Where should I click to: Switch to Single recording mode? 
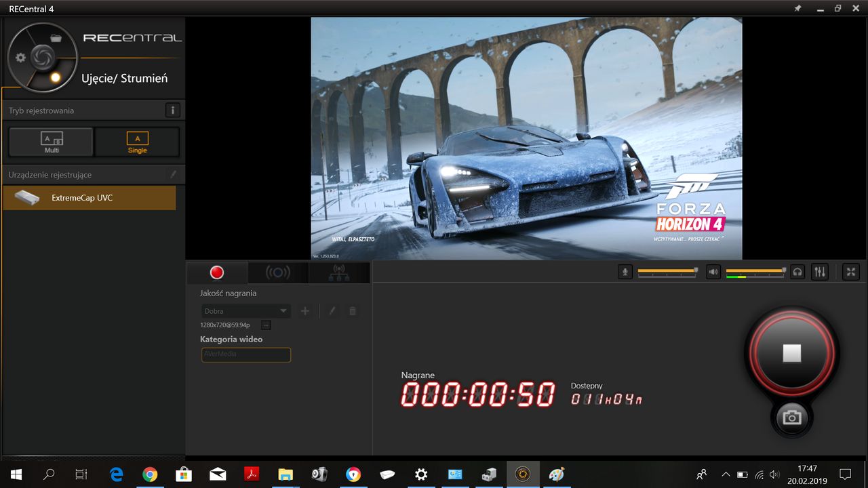point(137,142)
